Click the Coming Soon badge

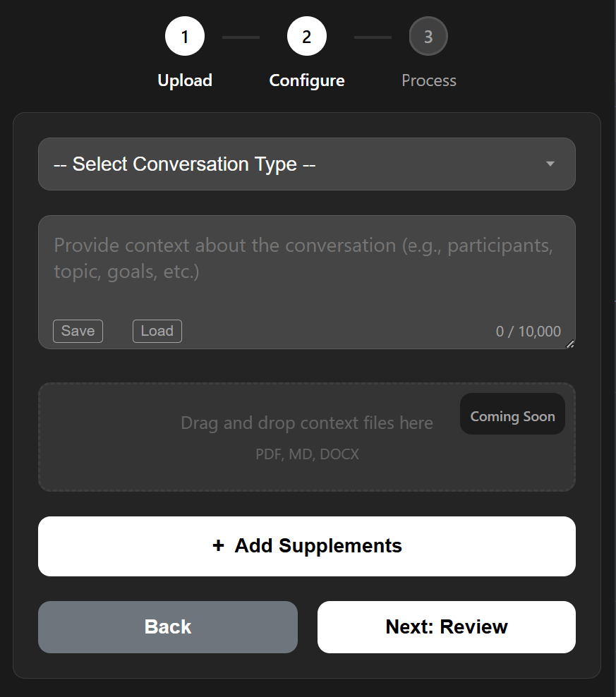click(512, 416)
